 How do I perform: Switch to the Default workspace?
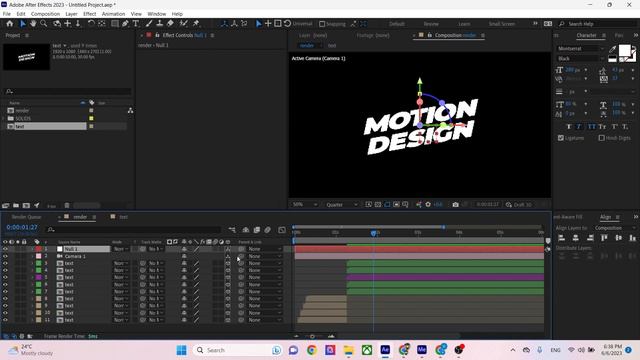397,24
